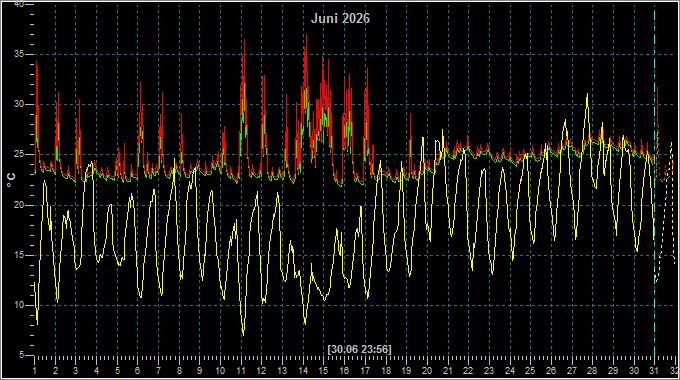Screen dimensions: 680x380
Task: Click the timestamp label [30.06 23:56]
Action: click(359, 349)
